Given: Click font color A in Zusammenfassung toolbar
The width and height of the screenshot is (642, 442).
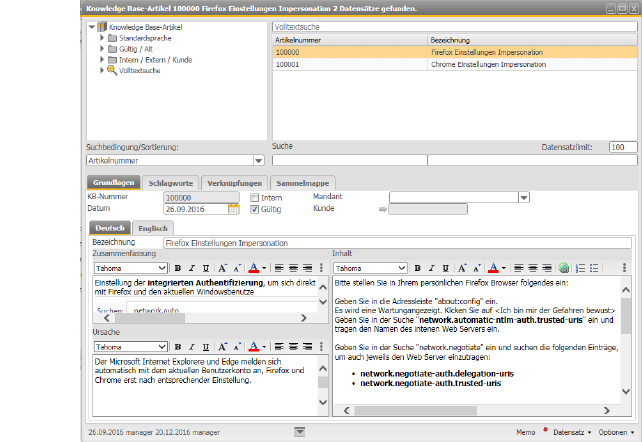Looking at the screenshot, I should [x=253, y=268].
